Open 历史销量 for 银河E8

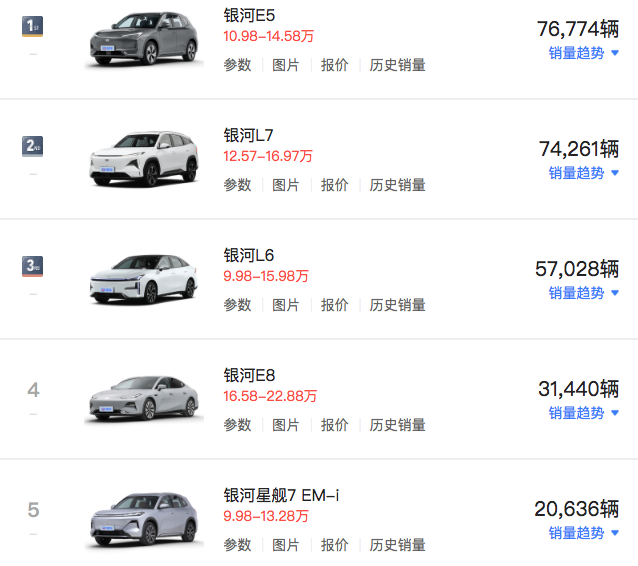pos(397,425)
